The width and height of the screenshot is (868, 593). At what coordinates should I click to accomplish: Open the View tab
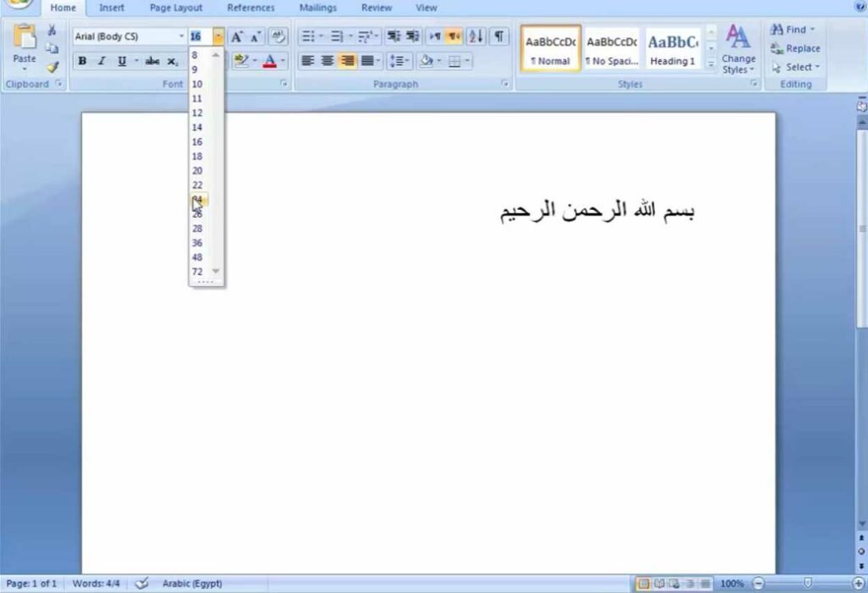(x=426, y=8)
